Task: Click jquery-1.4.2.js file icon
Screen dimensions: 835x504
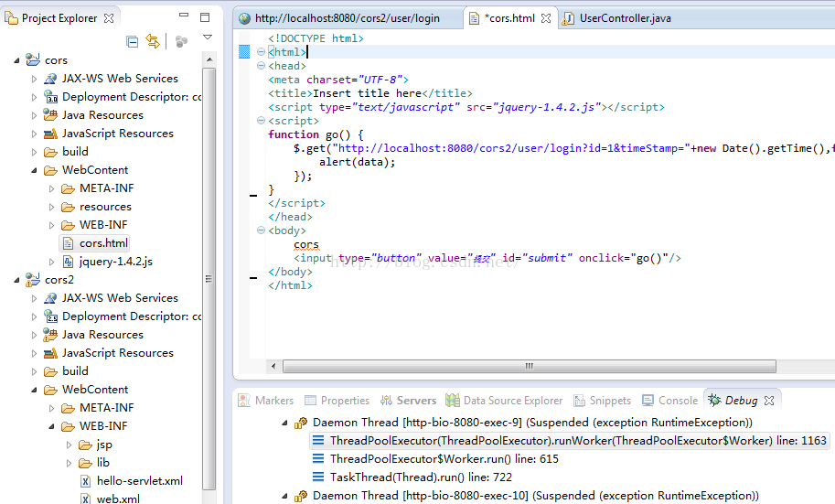Action: coord(69,262)
